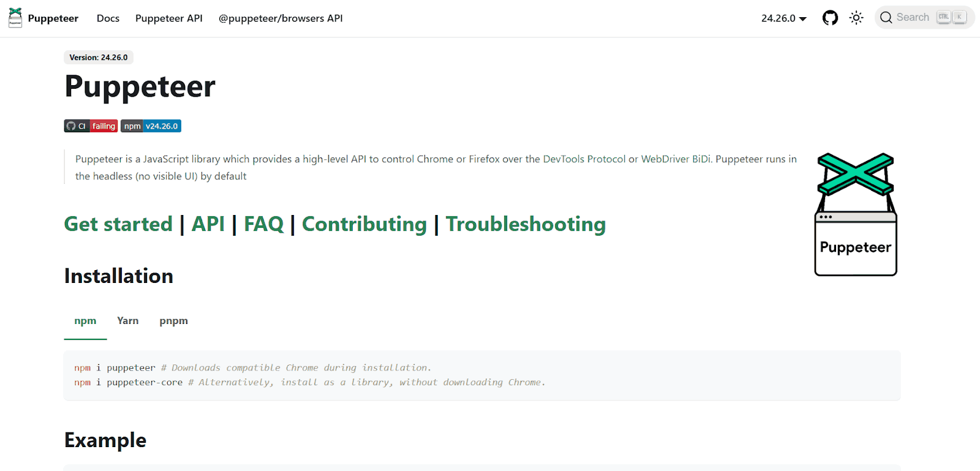Open the Docs menu item

tap(108, 18)
